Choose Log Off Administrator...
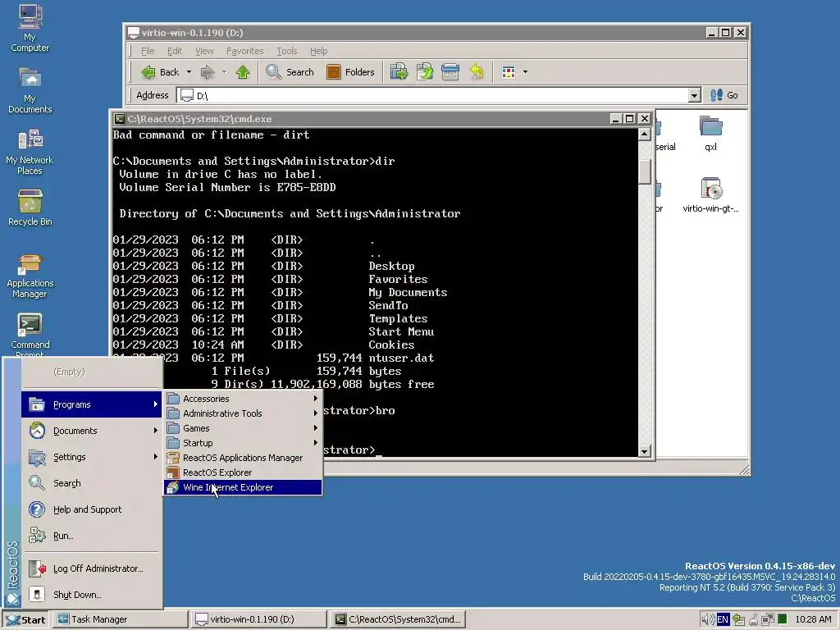 pos(91,568)
